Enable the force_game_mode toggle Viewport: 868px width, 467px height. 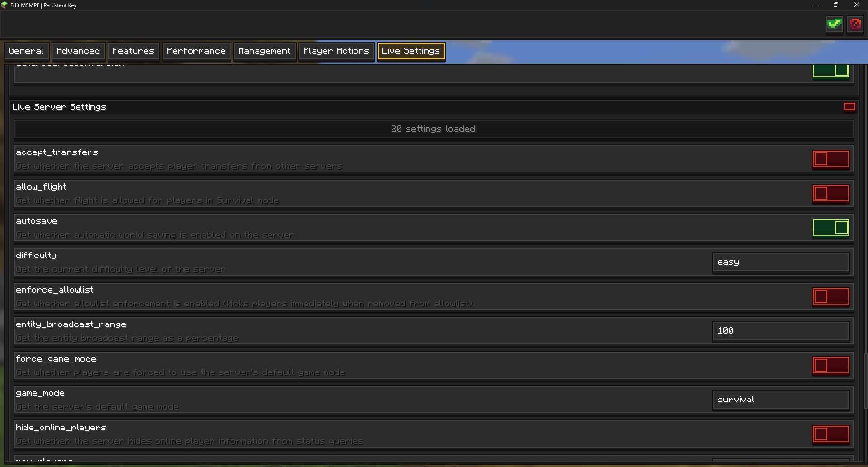(831, 366)
